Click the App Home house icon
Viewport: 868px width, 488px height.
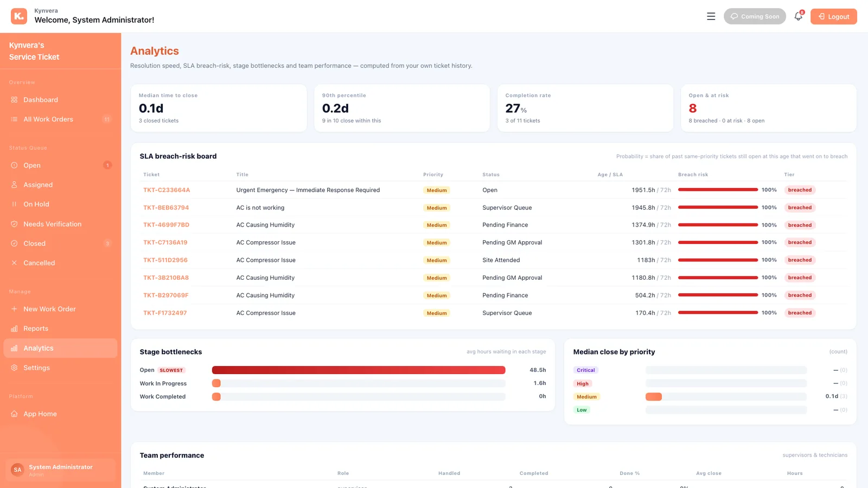(x=14, y=414)
